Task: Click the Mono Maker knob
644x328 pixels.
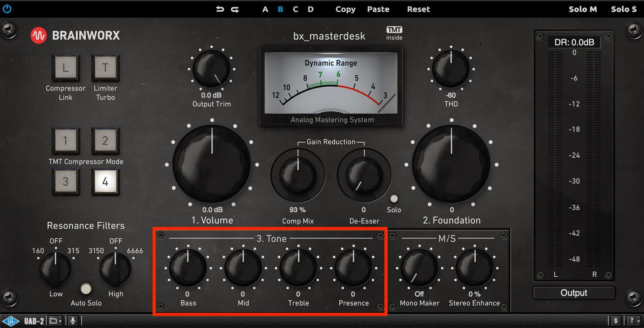Action: tap(419, 268)
